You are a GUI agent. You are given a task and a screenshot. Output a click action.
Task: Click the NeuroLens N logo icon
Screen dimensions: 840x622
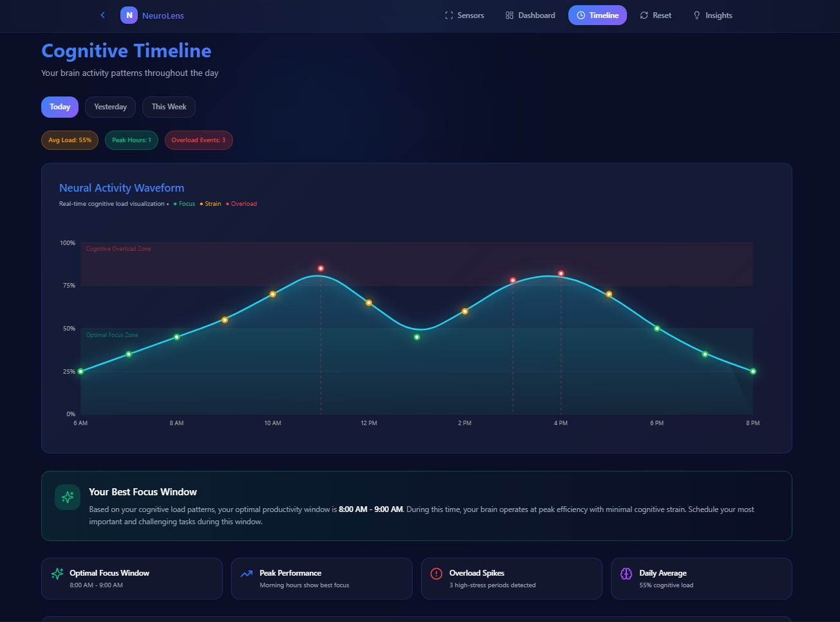[129, 15]
